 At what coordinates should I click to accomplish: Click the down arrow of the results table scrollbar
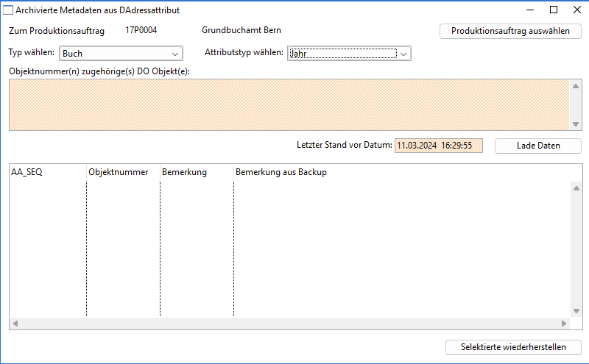coord(576,311)
